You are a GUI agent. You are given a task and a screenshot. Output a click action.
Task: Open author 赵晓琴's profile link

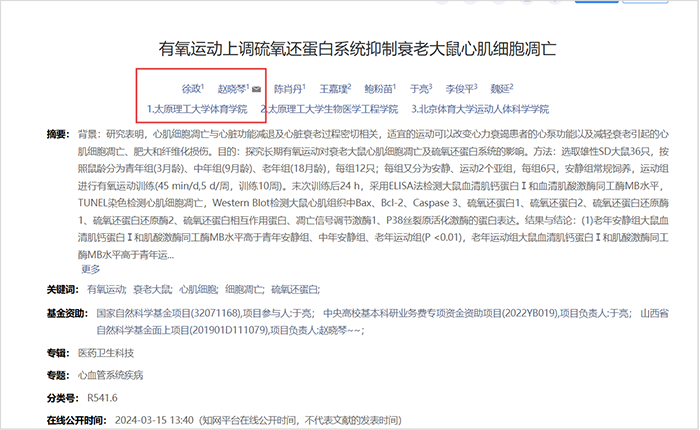click(x=231, y=89)
